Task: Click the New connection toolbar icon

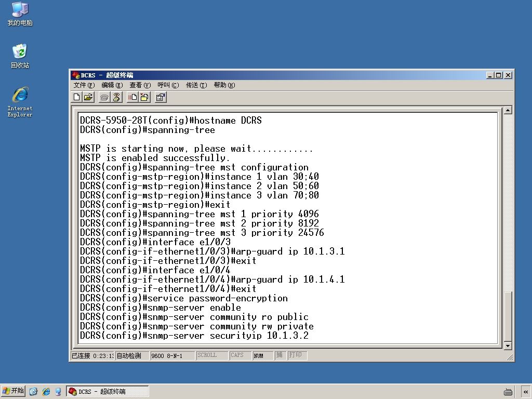Action: pyautogui.click(x=77, y=97)
